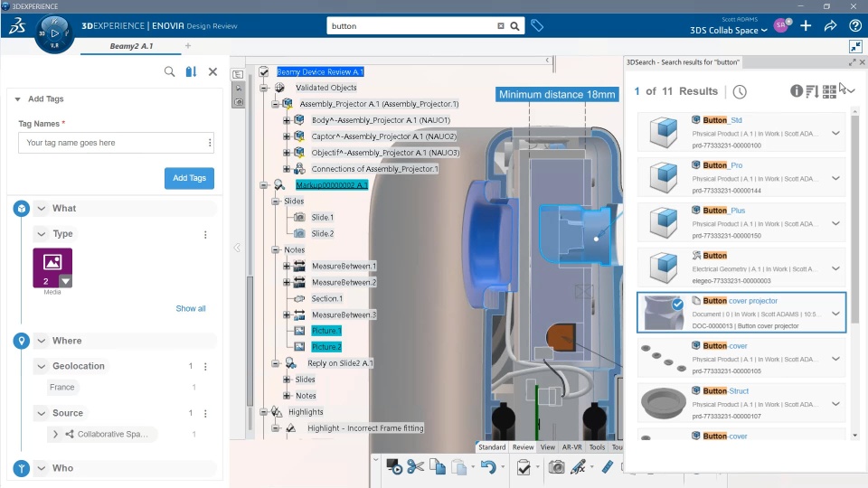Click the Paste toolbar icon
The width and height of the screenshot is (868, 488).
pyautogui.click(x=459, y=467)
